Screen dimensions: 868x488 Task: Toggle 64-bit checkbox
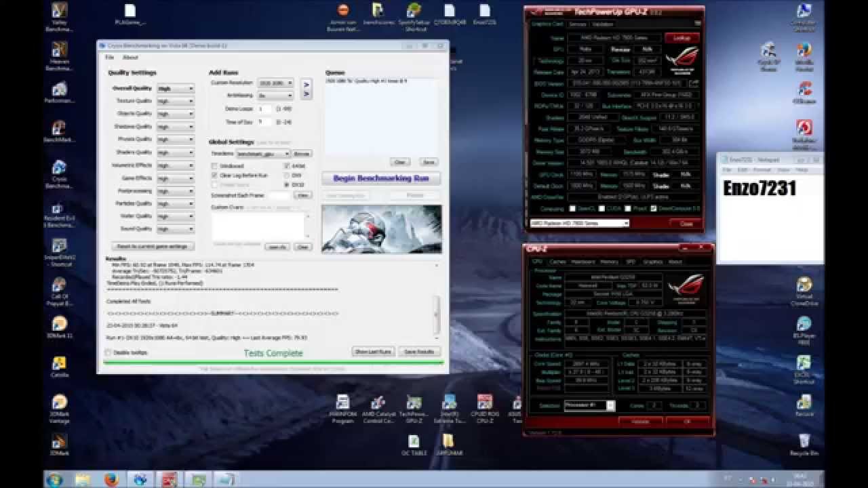pos(287,166)
